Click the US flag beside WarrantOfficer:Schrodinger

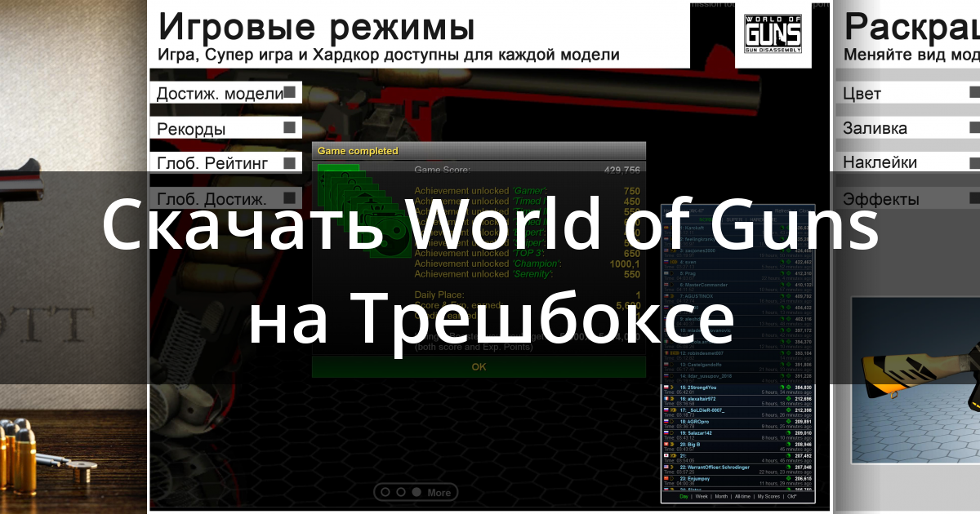[666, 467]
